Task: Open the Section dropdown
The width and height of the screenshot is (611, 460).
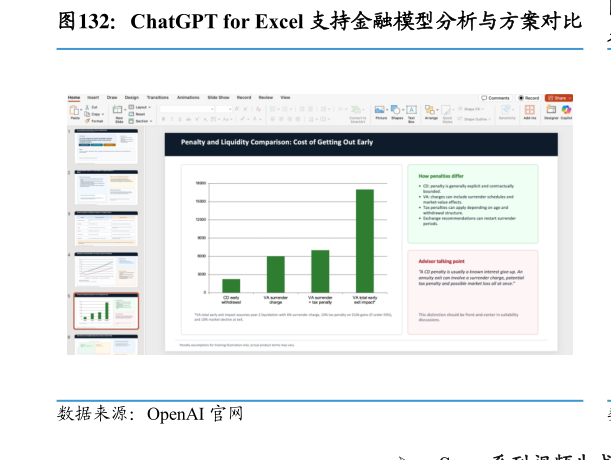Action: (141, 121)
